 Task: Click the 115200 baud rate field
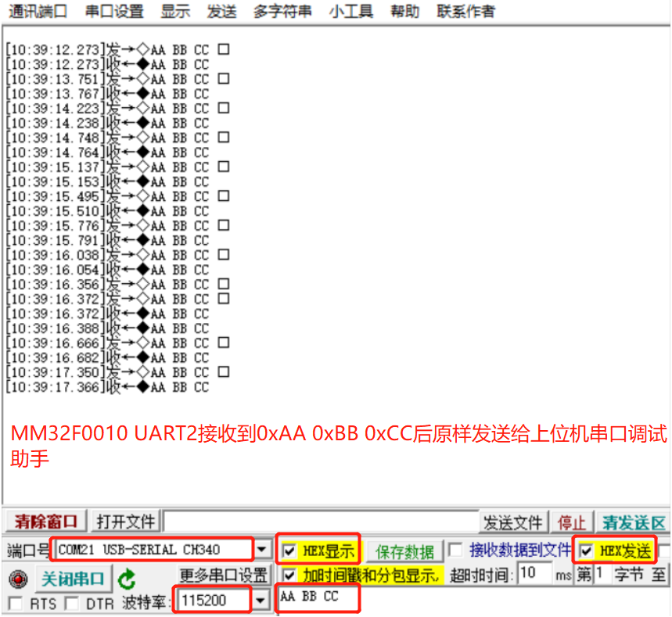click(x=214, y=601)
